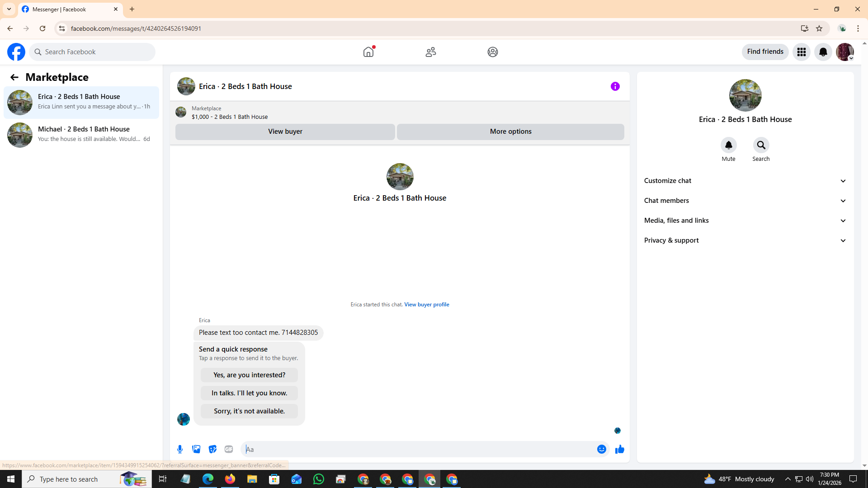Viewport: 868px width, 488px height.
Task: Expand the Chat members section
Action: point(745,201)
